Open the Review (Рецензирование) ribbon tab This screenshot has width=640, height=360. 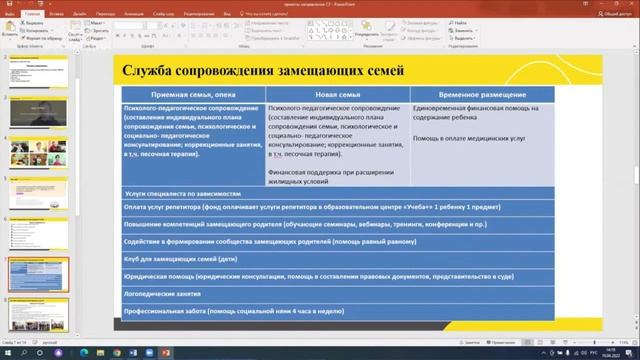coord(199,14)
